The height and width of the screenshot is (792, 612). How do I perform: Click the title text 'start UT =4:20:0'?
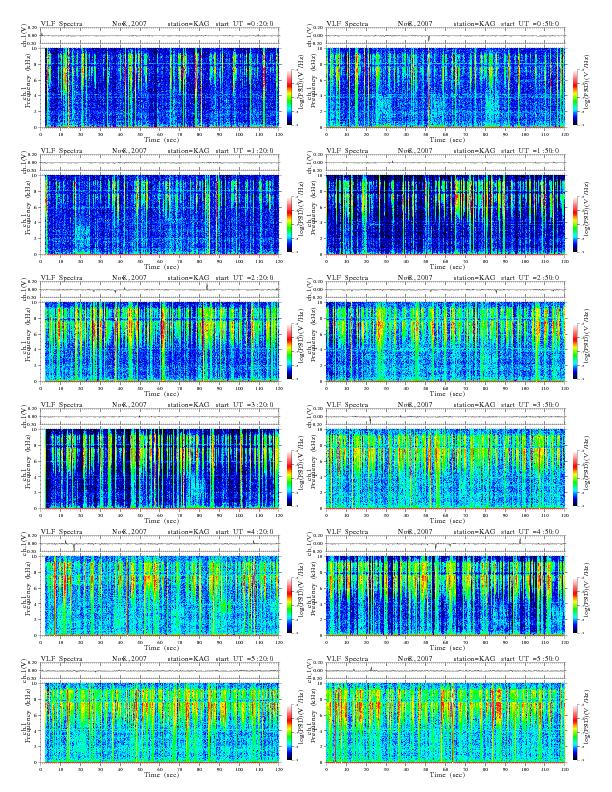[244, 532]
